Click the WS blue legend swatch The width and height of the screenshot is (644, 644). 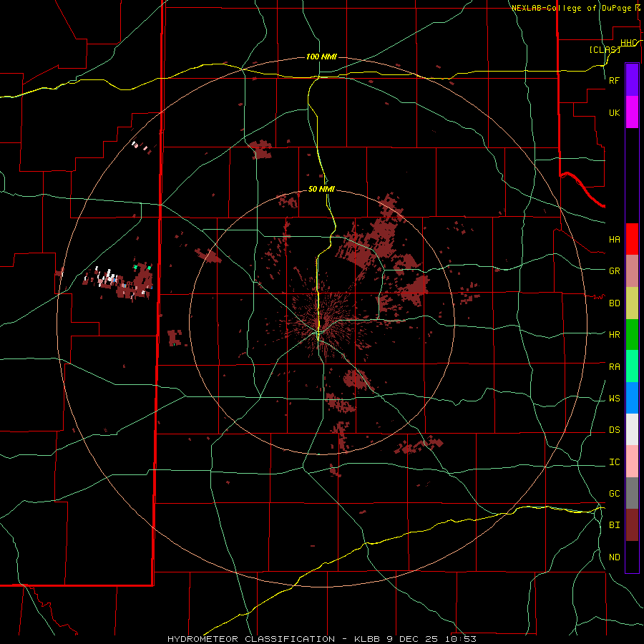(x=632, y=398)
